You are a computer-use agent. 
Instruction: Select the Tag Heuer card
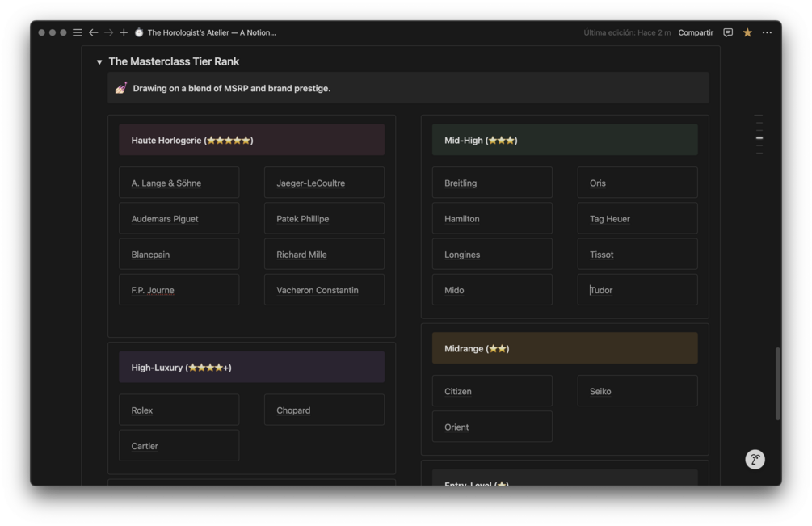[637, 218]
